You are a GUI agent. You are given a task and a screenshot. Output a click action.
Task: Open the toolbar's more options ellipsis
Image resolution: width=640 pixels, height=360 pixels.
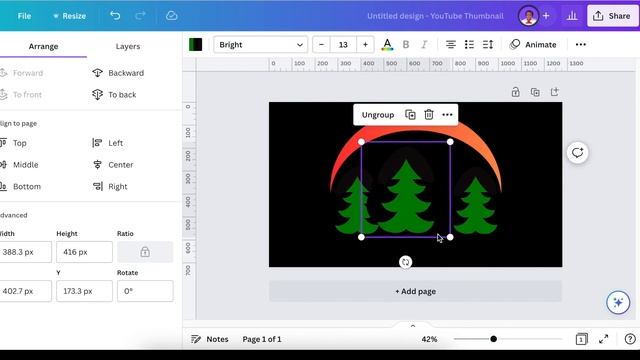pyautogui.click(x=580, y=44)
